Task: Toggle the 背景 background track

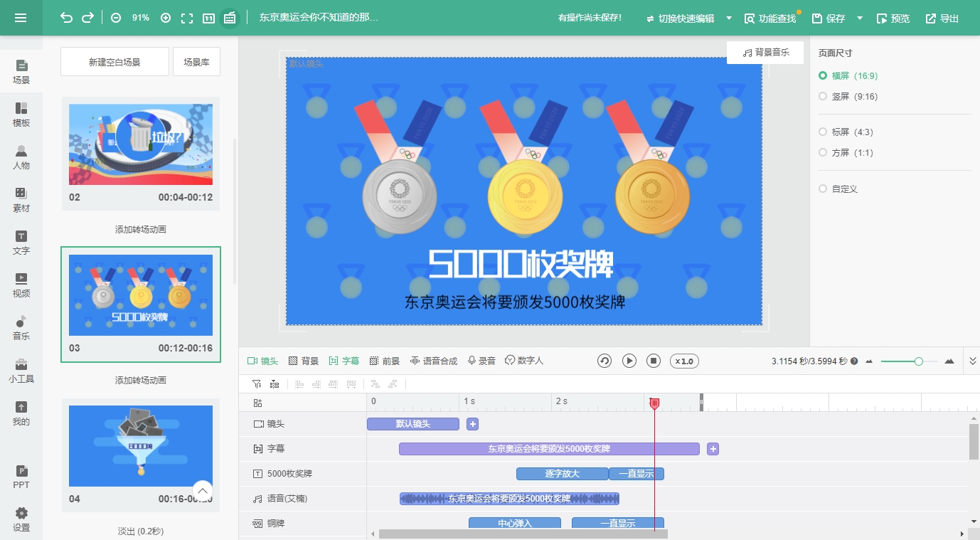Action: [304, 361]
